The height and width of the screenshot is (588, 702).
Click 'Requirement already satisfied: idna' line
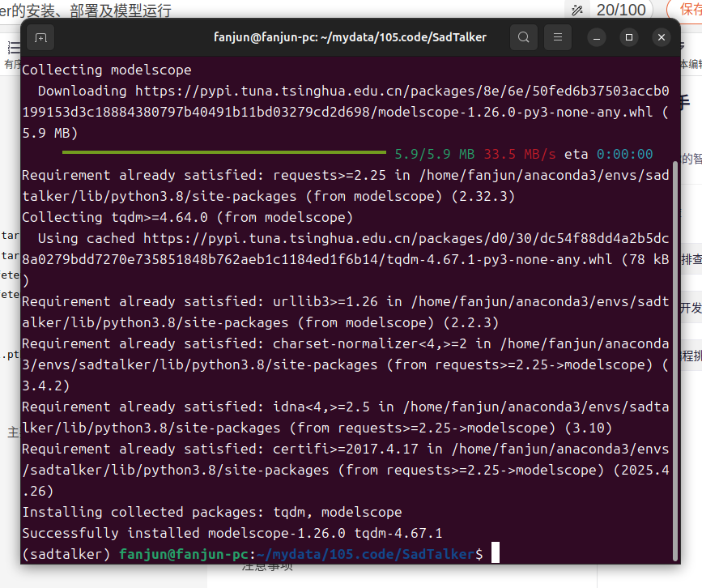point(345,417)
